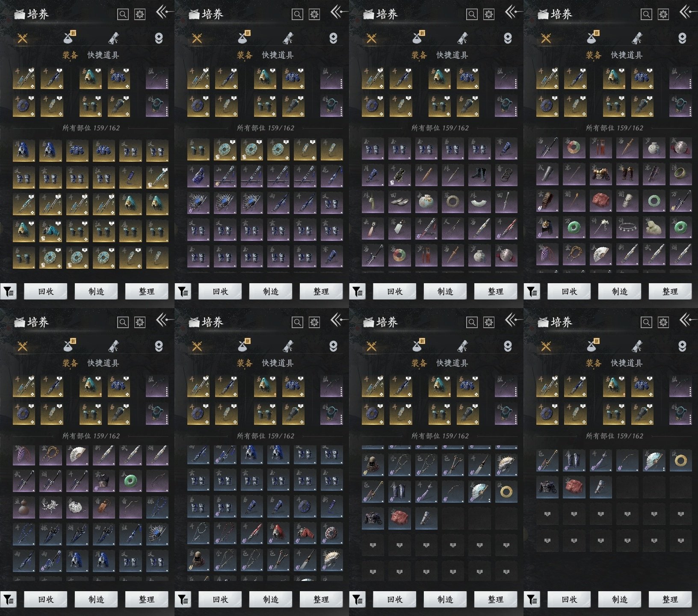
Task: Open search in the three peacock fans panel
Action: tap(297, 14)
